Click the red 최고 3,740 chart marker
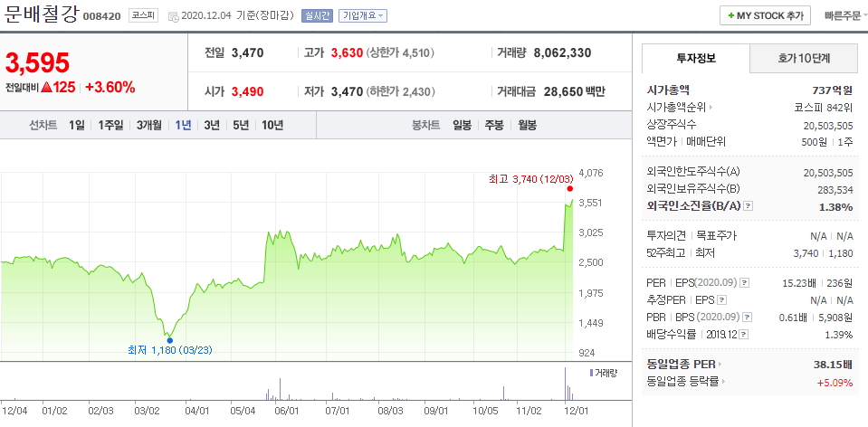868x427 pixels. pyautogui.click(x=570, y=188)
